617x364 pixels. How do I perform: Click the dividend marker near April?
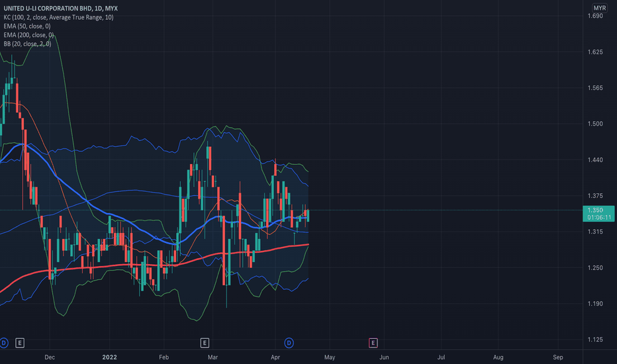(289, 343)
